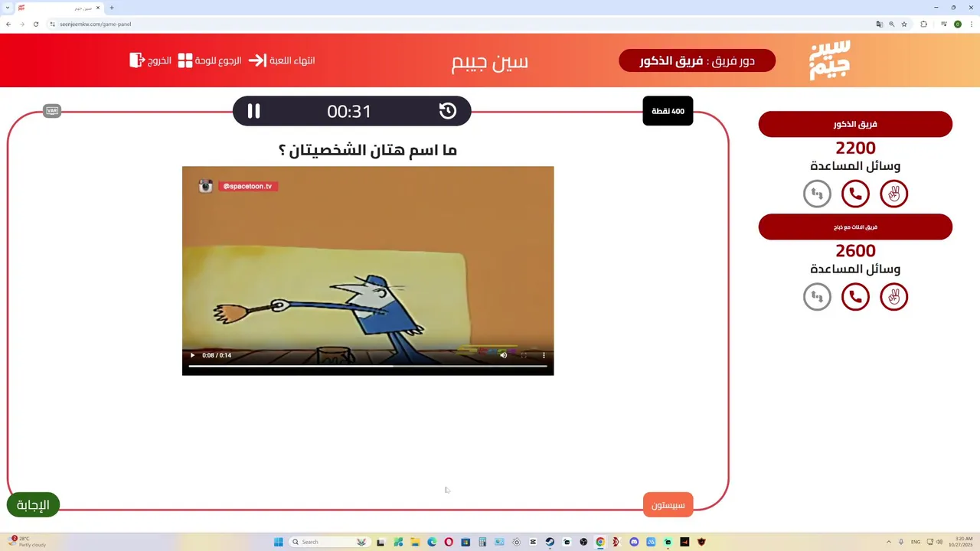Viewport: 980px width, 551px height.
Task: Click the سبيستون category tag
Action: 668,505
